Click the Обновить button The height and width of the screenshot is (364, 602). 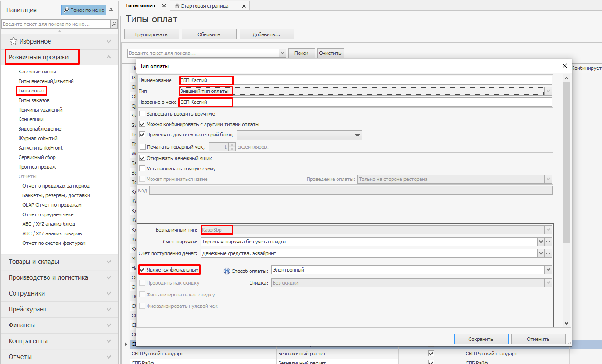[x=209, y=34]
